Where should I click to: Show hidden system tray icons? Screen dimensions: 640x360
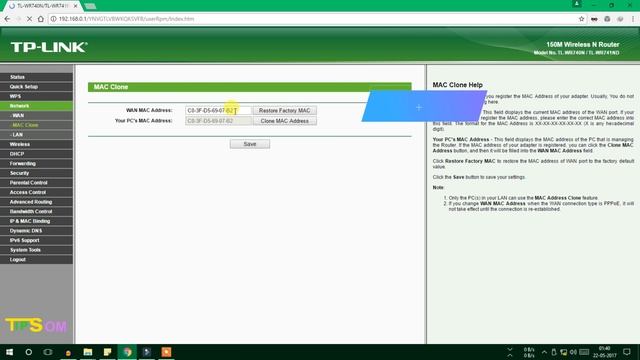(544, 352)
